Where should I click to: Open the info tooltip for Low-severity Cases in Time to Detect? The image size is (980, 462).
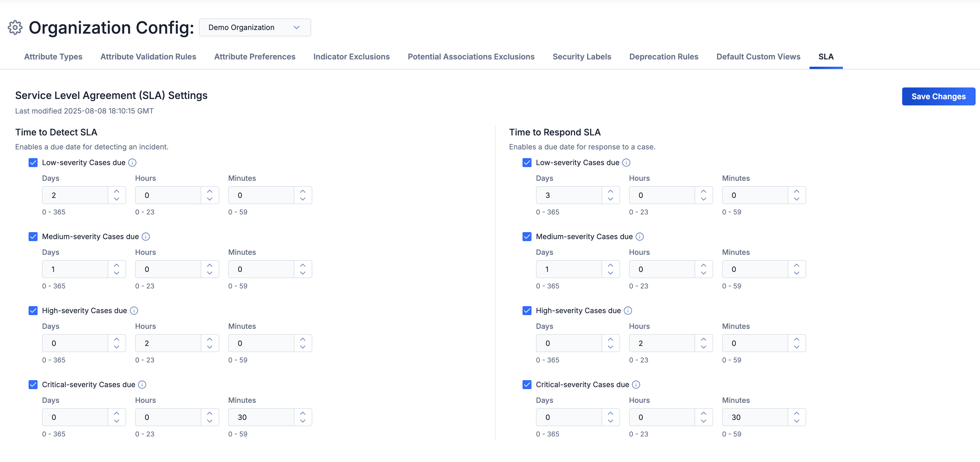(132, 163)
